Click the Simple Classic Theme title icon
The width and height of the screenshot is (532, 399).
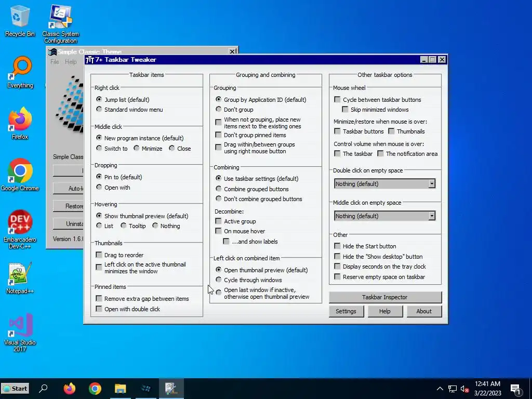click(x=52, y=52)
